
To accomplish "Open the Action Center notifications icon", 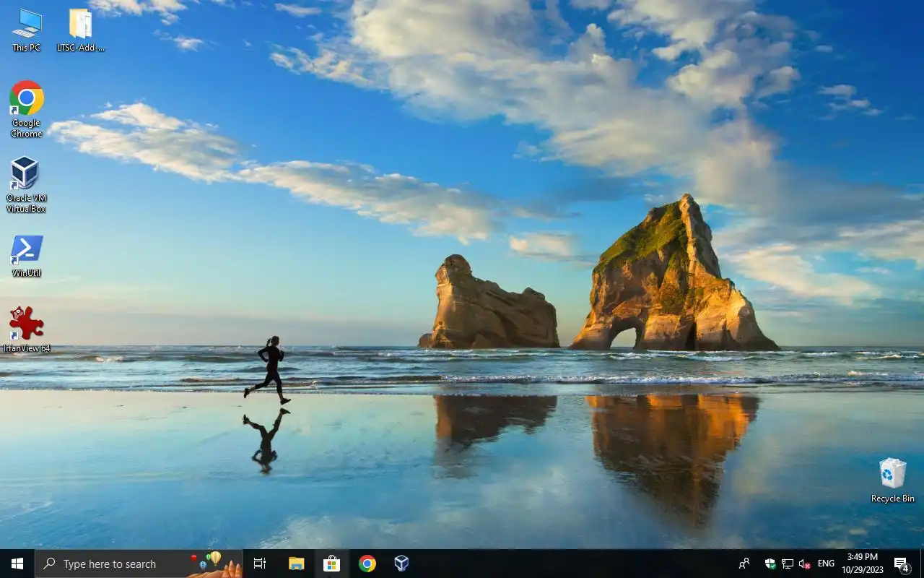I will pyautogui.click(x=902, y=564).
